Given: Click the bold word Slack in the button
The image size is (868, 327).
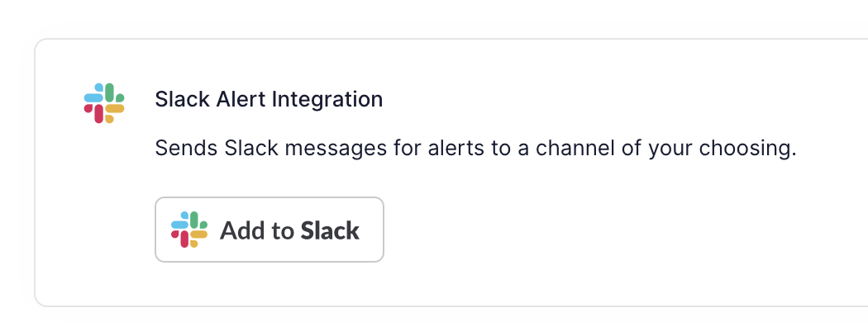Looking at the screenshot, I should pos(330,230).
